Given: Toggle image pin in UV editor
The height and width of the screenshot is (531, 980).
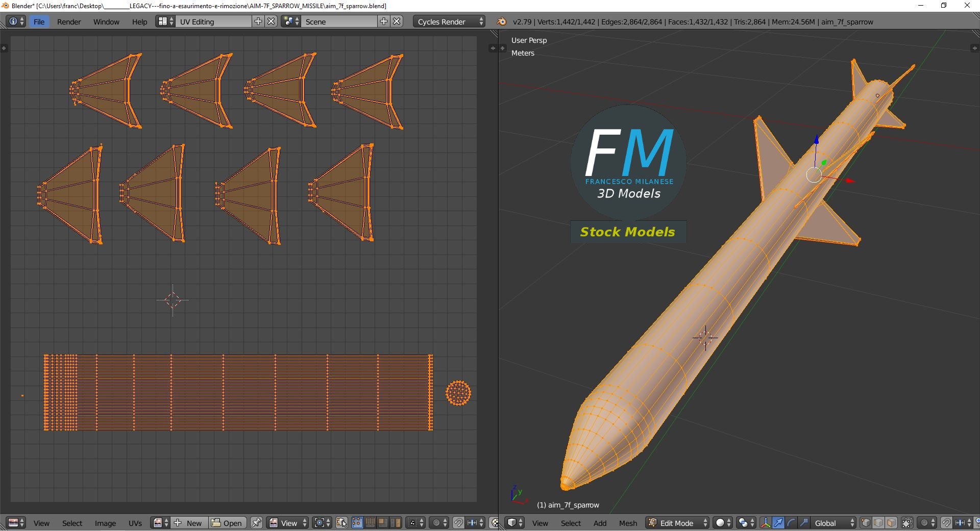Looking at the screenshot, I should [256, 523].
